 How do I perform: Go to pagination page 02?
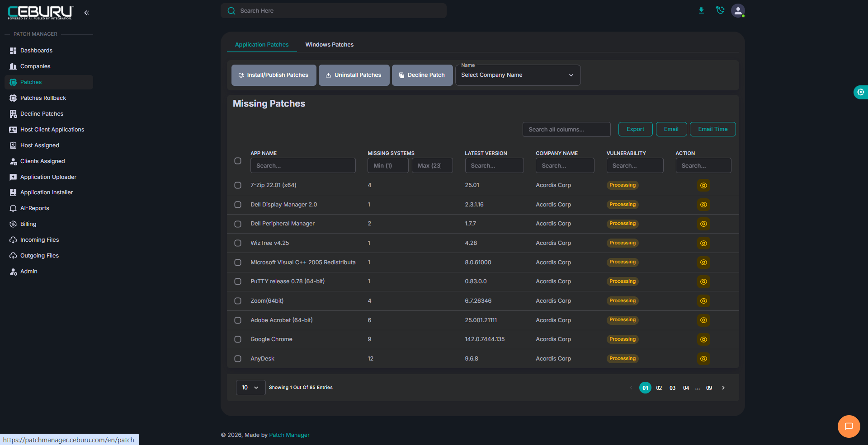click(659, 388)
